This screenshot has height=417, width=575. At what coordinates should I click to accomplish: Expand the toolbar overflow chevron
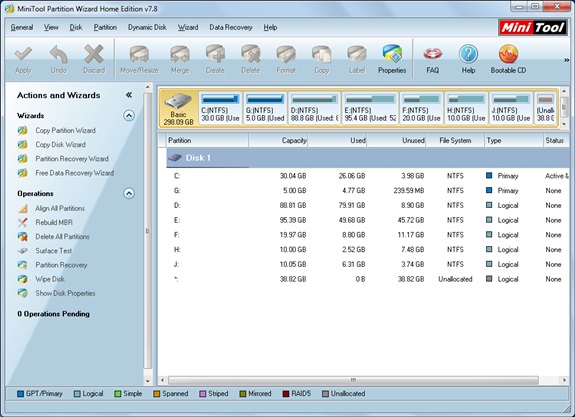(567, 60)
